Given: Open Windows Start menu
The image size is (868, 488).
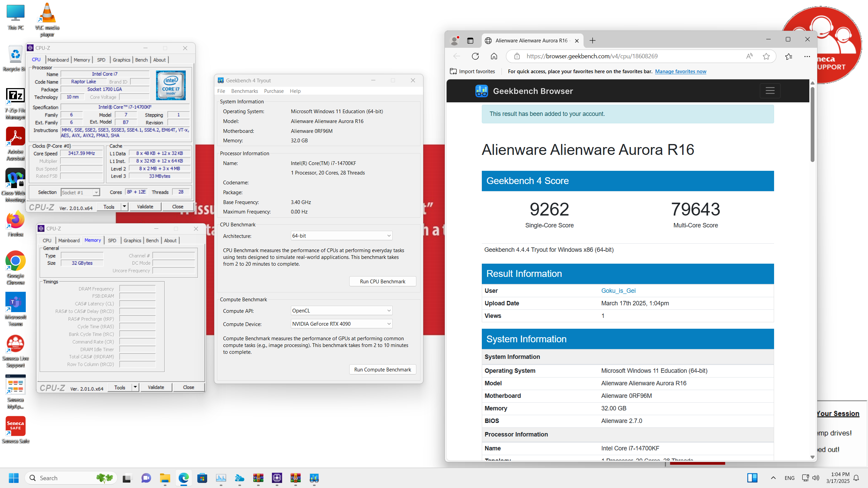Looking at the screenshot, I should 14,478.
